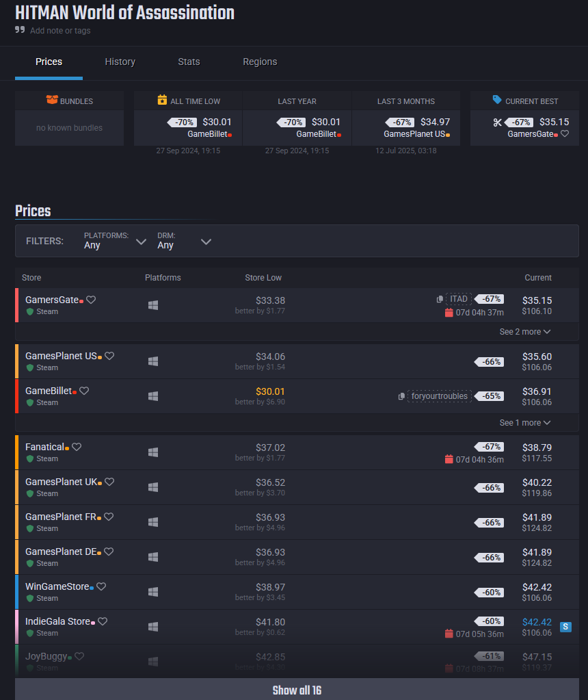This screenshot has width=588, height=700.
Task: Open the Fanatical store link
Action: pyautogui.click(x=44, y=447)
